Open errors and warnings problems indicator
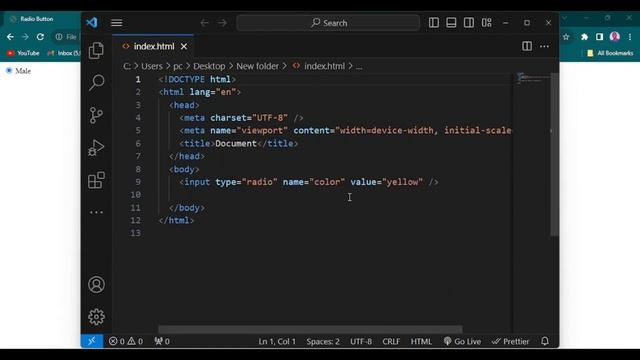 click(126, 341)
